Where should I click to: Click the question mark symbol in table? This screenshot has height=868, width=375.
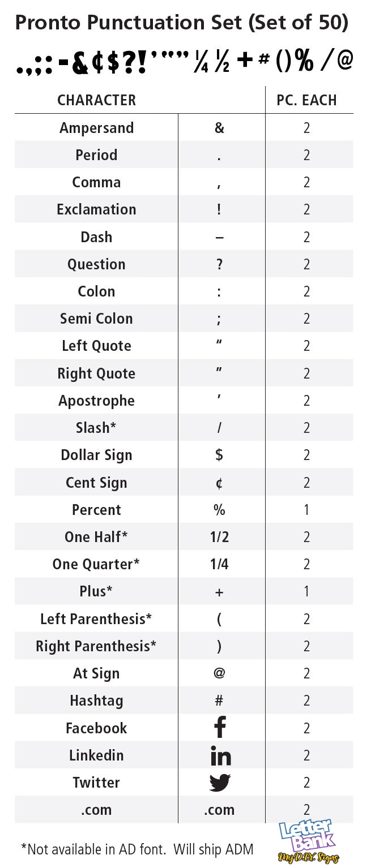(x=220, y=264)
